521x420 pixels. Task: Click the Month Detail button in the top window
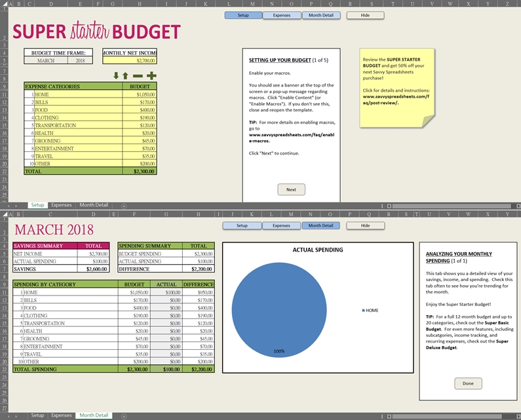321,15
